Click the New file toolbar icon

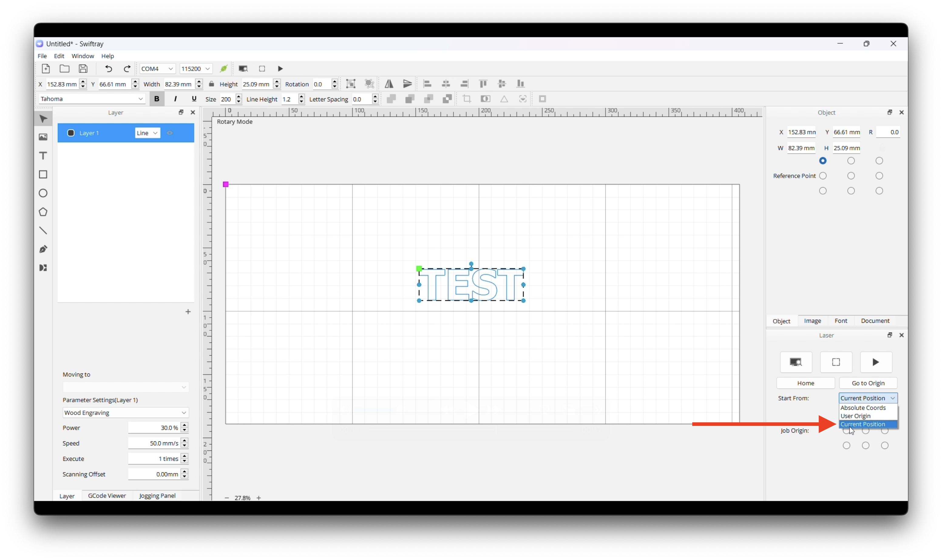pyautogui.click(x=46, y=69)
